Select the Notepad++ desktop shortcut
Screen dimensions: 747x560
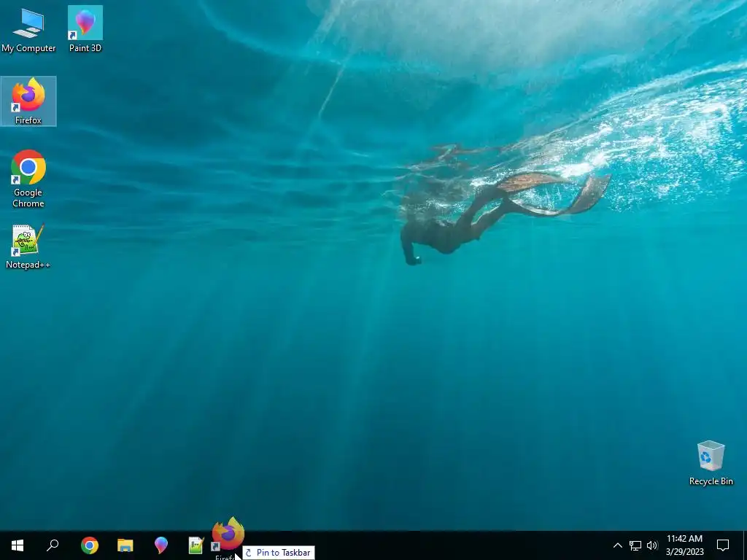click(x=28, y=246)
